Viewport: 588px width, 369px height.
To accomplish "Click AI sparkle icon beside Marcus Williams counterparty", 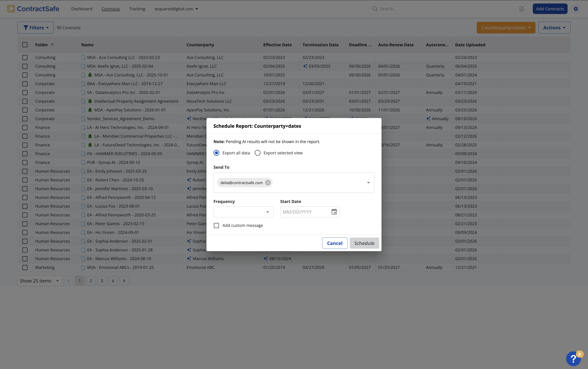I will click(189, 258).
